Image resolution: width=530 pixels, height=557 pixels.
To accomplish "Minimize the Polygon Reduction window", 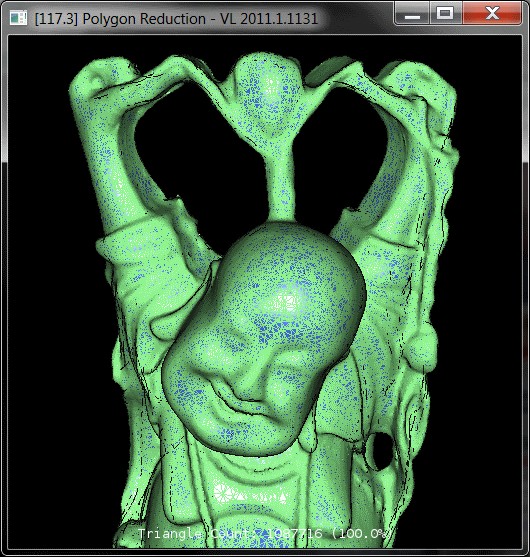I will pyautogui.click(x=412, y=13).
